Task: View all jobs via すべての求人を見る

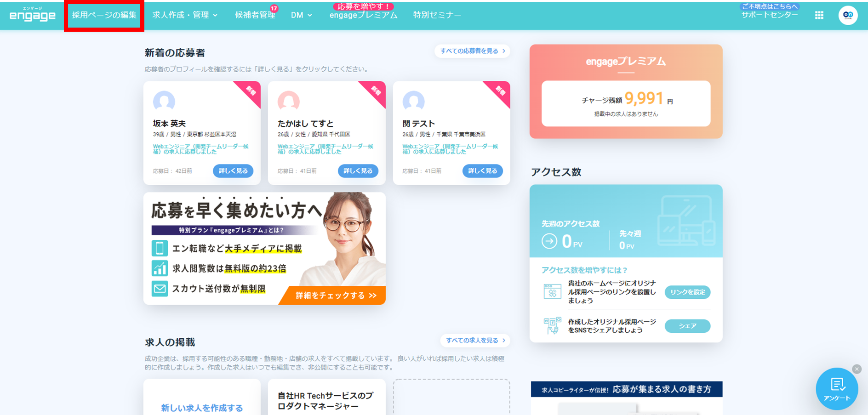Action: pos(475,341)
